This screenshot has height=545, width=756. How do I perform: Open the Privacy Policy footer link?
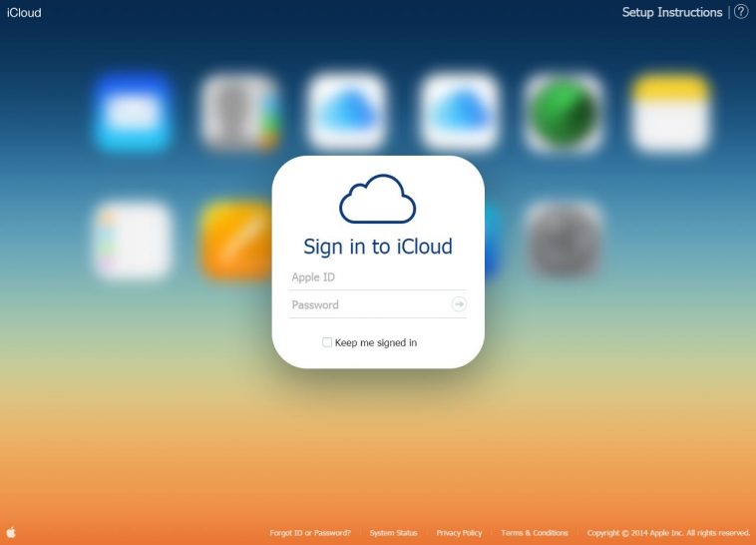459,533
